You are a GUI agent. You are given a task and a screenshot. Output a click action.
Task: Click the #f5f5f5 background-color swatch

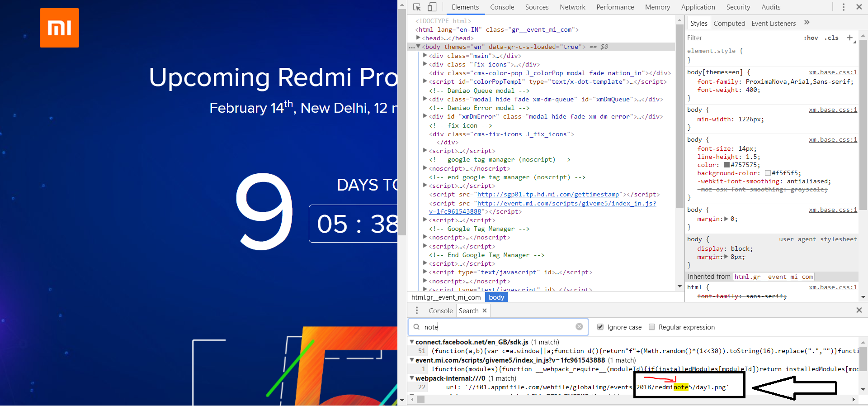(x=768, y=173)
